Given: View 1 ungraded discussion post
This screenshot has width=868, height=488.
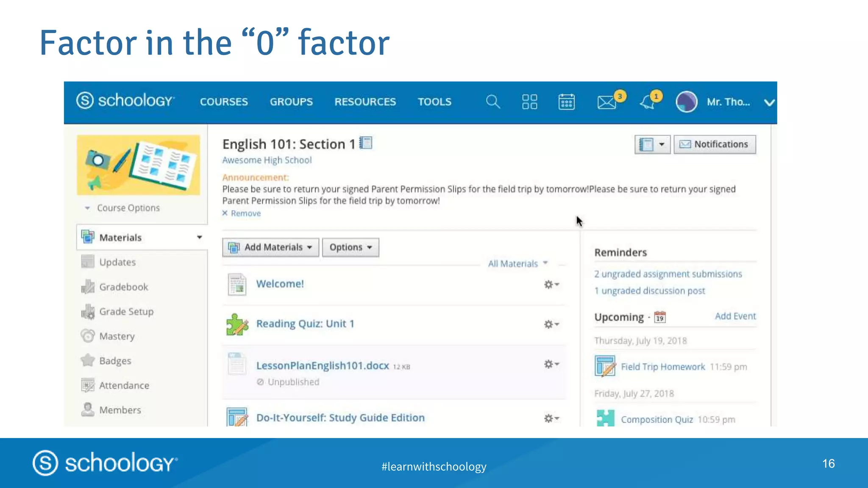Looking at the screenshot, I should tap(649, 291).
